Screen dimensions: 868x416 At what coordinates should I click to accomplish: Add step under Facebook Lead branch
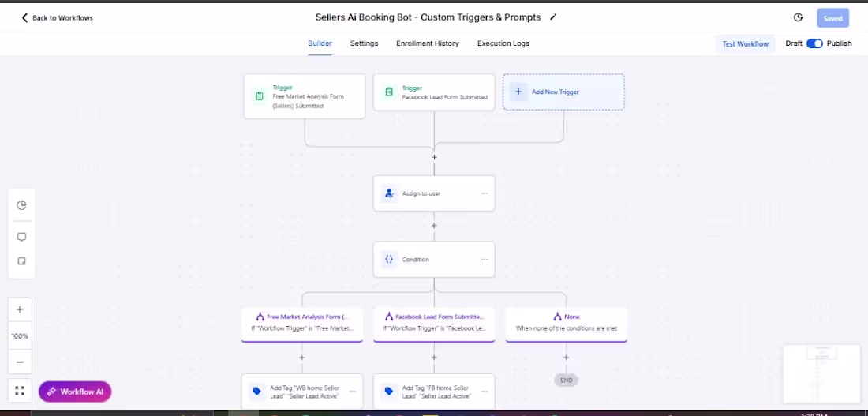434,358
